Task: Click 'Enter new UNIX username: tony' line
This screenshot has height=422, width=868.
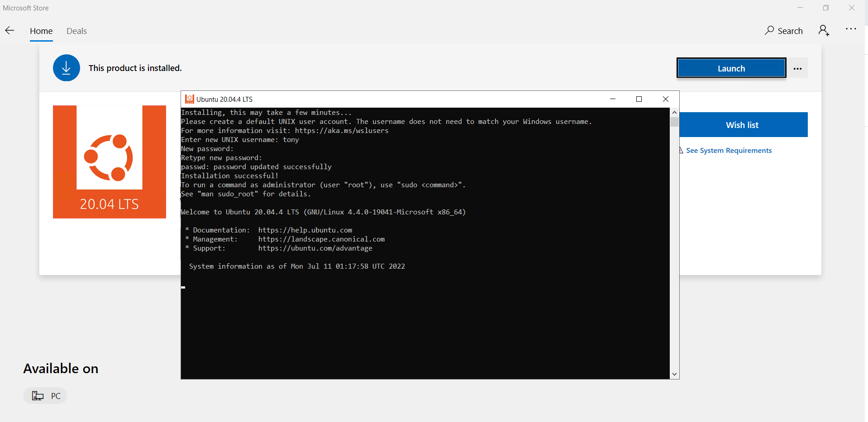Action: (x=240, y=140)
